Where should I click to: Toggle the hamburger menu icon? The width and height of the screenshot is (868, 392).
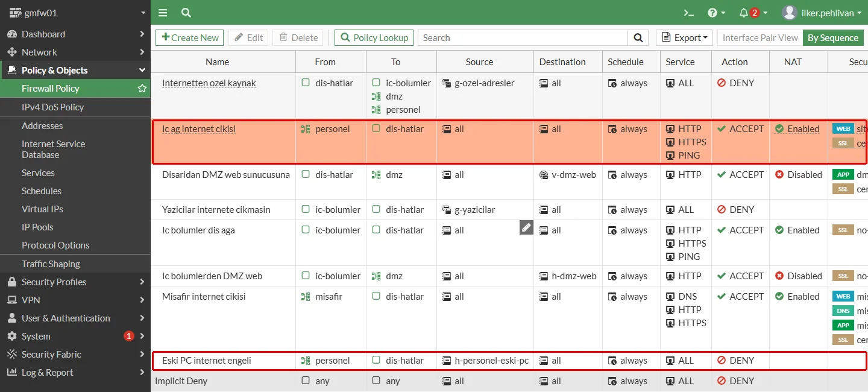click(163, 13)
